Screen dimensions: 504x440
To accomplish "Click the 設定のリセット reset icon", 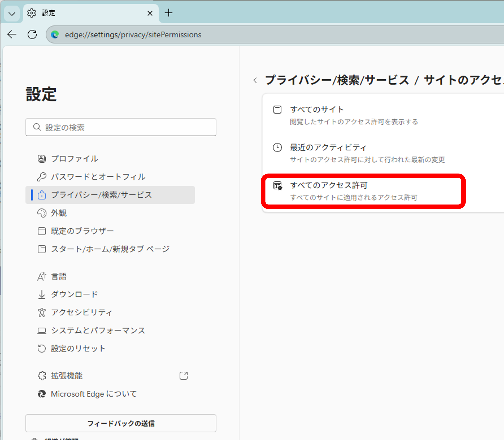I will click(x=42, y=348).
